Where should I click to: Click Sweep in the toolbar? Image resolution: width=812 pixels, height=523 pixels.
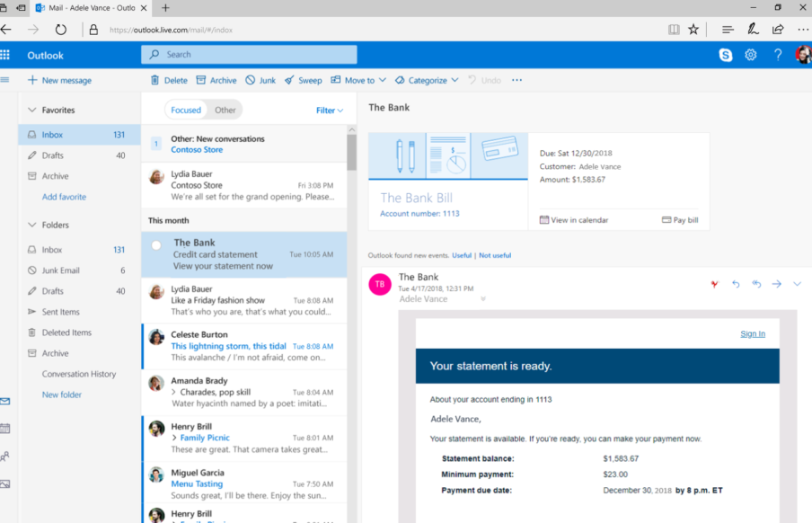point(303,80)
